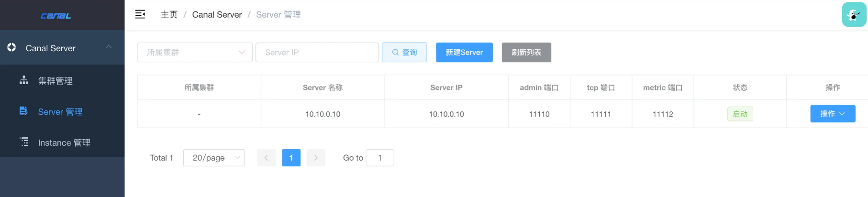This screenshot has height=197, width=868.
Task: Click Server 管理 breadcrumb text
Action: [x=278, y=15]
